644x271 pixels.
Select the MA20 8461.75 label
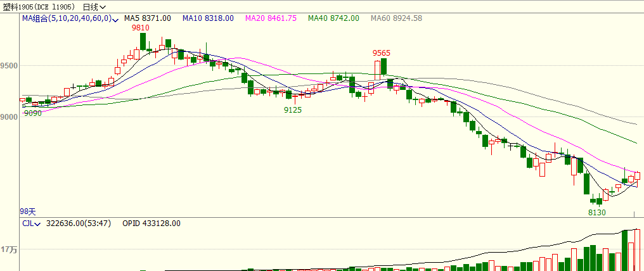[271, 18]
